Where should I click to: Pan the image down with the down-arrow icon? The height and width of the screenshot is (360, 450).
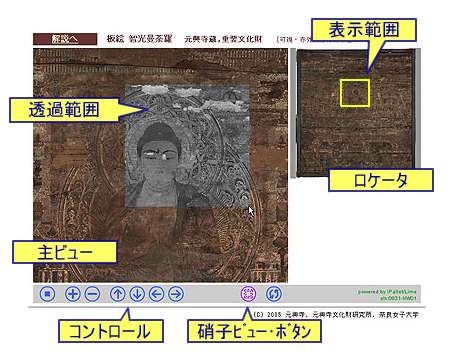tap(137, 294)
